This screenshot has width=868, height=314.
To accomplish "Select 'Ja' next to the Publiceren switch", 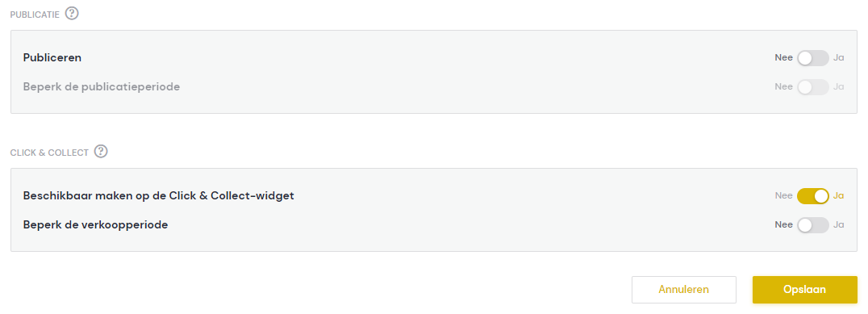I will [838, 57].
